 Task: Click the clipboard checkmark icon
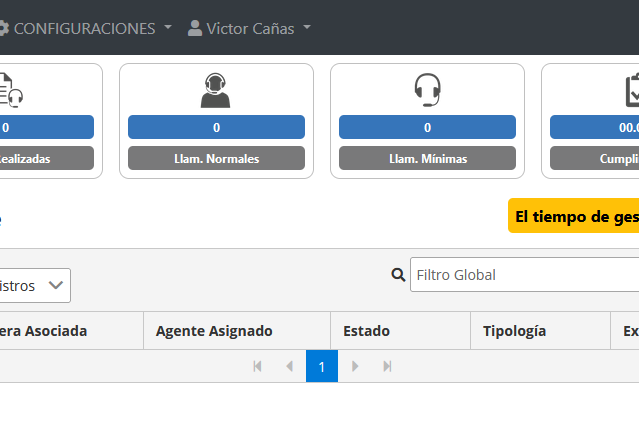[630, 91]
